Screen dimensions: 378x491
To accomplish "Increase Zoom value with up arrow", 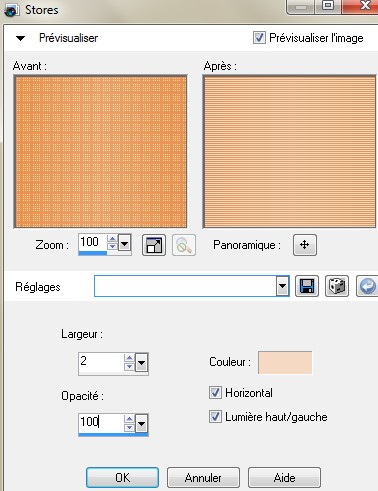I will (112, 239).
